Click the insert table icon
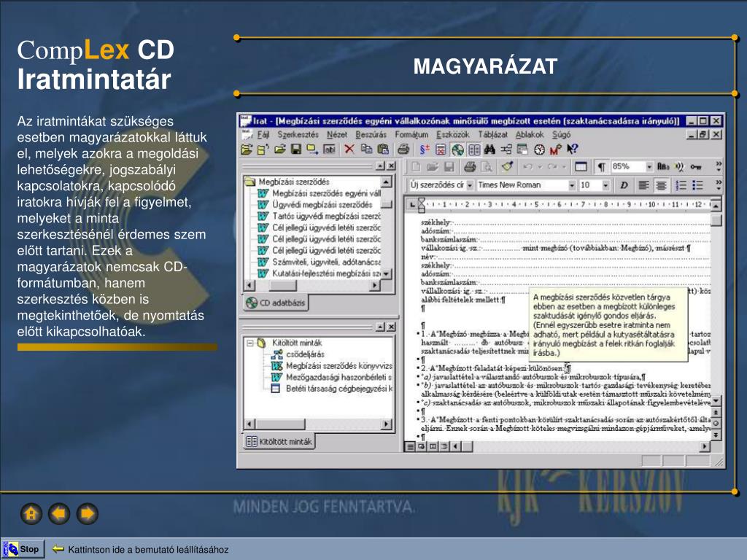This screenshot has width=747, height=560. click(x=581, y=167)
